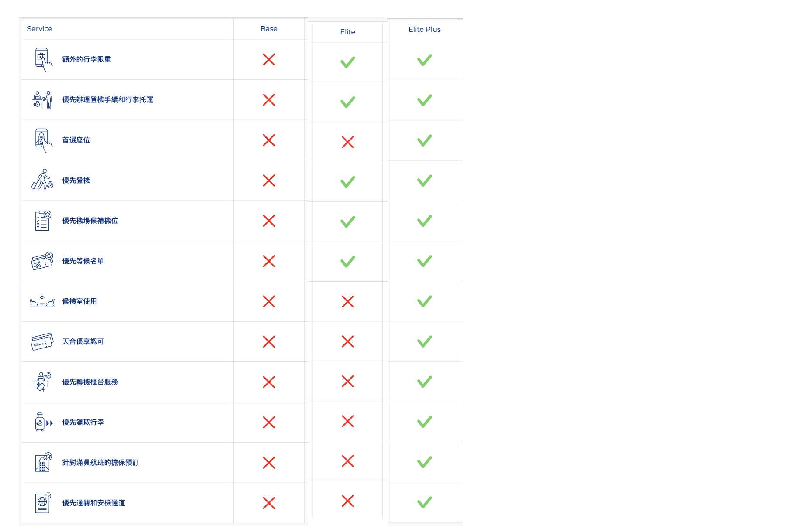Click the priority boarding walking passenger icon
The width and height of the screenshot is (810, 532).
tap(42, 180)
